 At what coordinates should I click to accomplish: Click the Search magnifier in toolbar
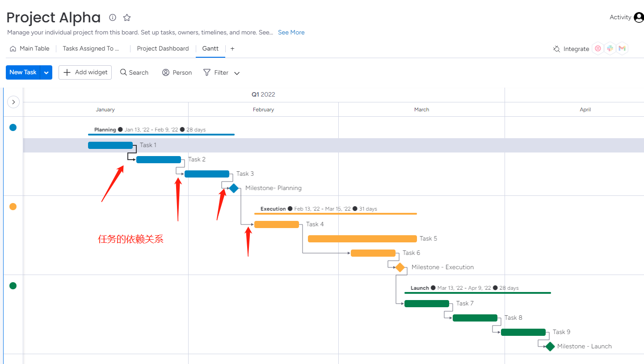pos(124,72)
